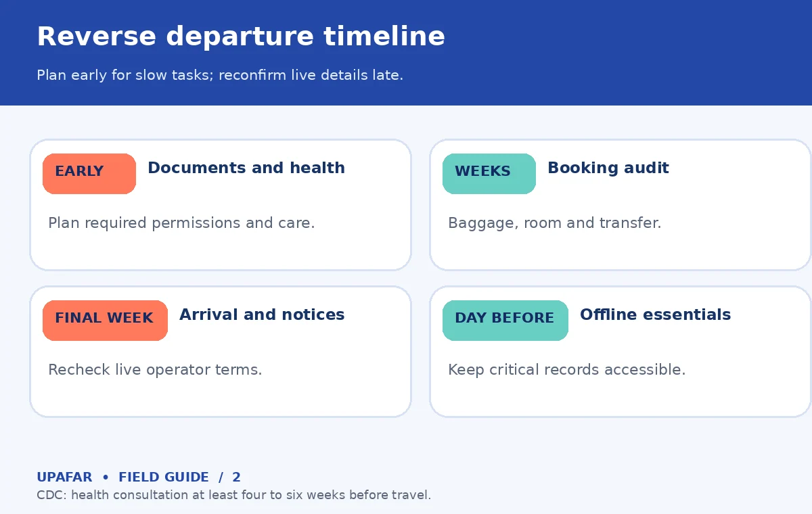This screenshot has width=812, height=514.
Task: Click the 'UPAFAR • FIELD GUIDE / 2' footer label
Action: pos(139,477)
